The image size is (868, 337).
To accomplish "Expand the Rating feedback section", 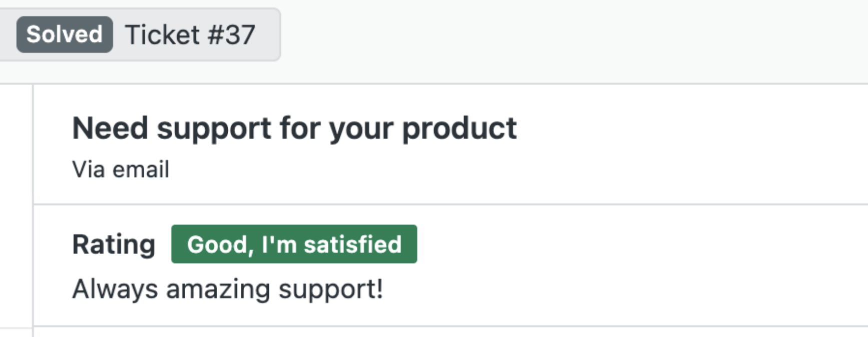I will tap(114, 244).
